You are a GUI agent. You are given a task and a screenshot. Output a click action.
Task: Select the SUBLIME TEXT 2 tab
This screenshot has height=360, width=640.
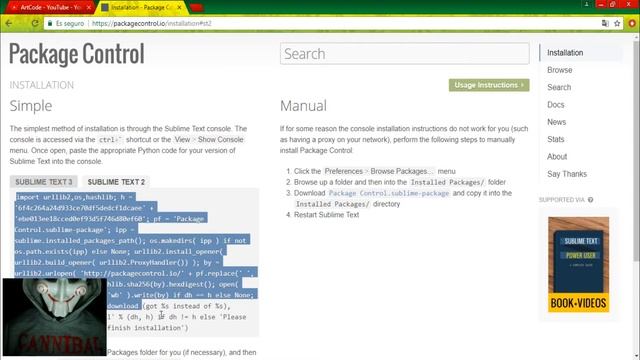pos(116,182)
